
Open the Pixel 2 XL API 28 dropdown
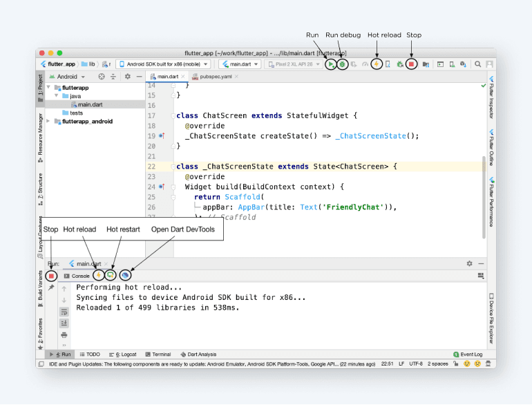(x=294, y=64)
